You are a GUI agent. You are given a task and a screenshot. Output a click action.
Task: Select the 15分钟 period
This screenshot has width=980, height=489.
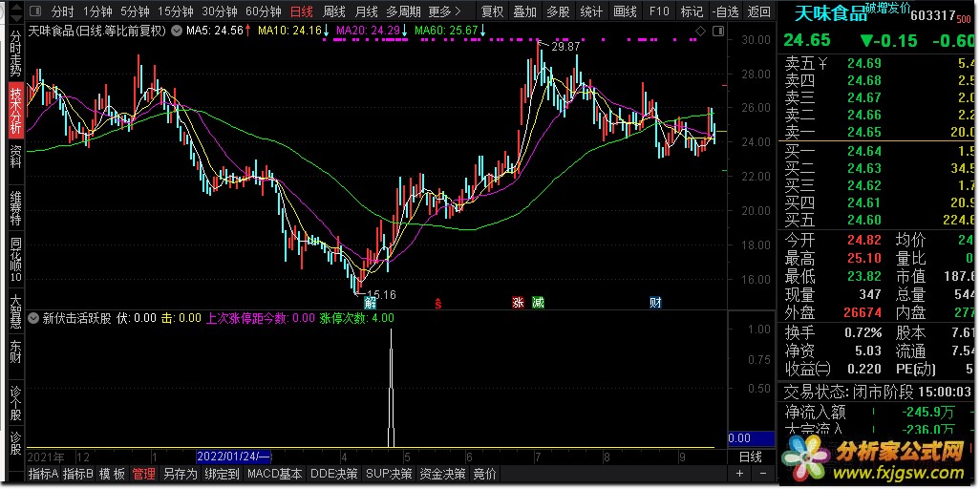[x=175, y=11]
